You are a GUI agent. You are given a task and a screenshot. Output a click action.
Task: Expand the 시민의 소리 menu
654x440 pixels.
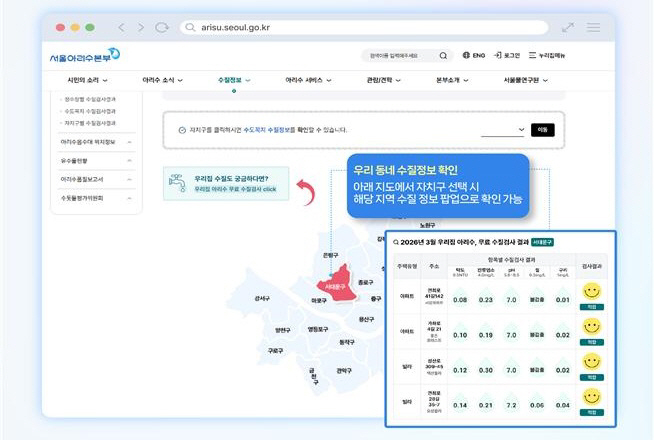pyautogui.click(x=87, y=78)
